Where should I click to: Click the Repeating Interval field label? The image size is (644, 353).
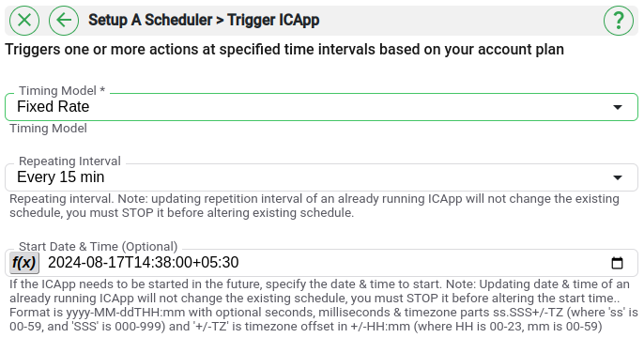tap(69, 161)
